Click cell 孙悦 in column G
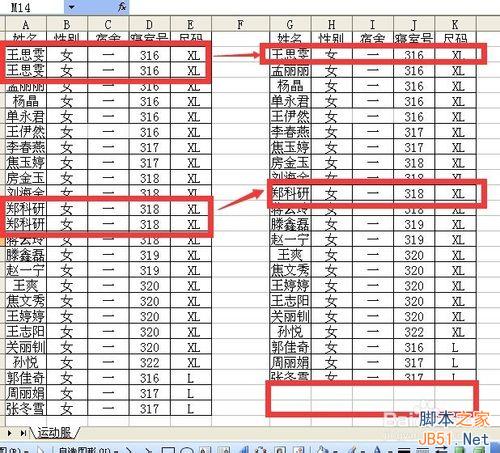 coord(290,332)
